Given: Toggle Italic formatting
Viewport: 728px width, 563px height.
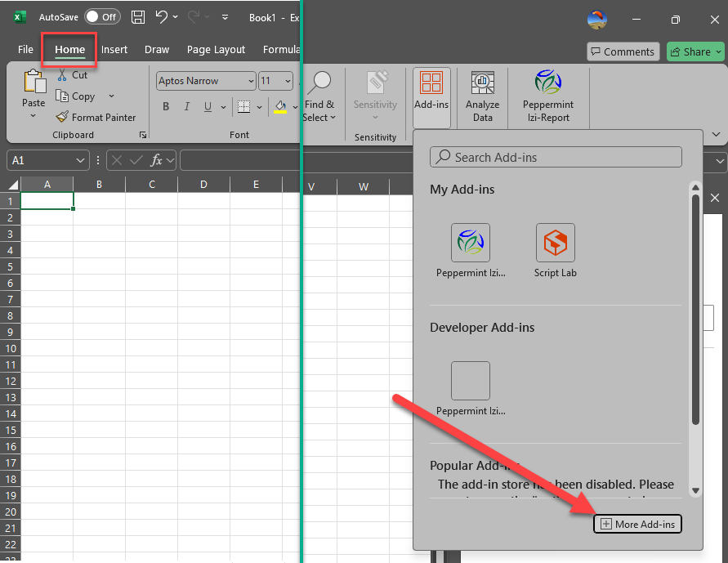Looking at the screenshot, I should pos(186,107).
